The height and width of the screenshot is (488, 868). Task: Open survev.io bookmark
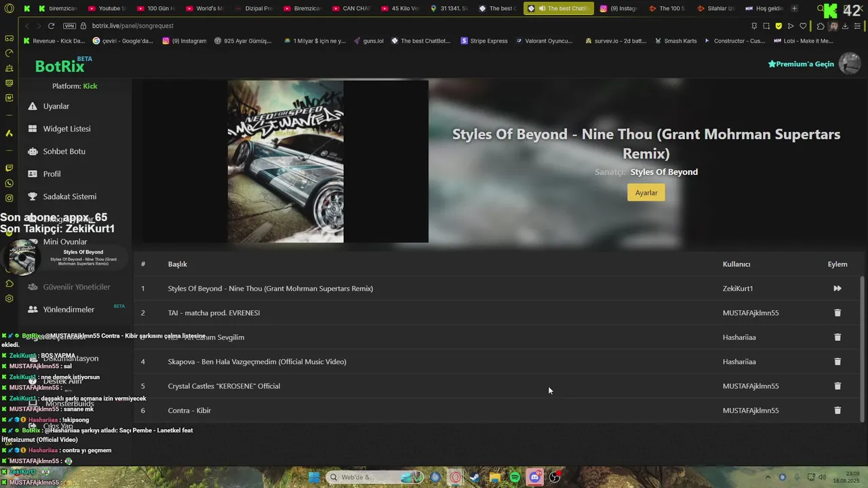pyautogui.click(x=616, y=41)
